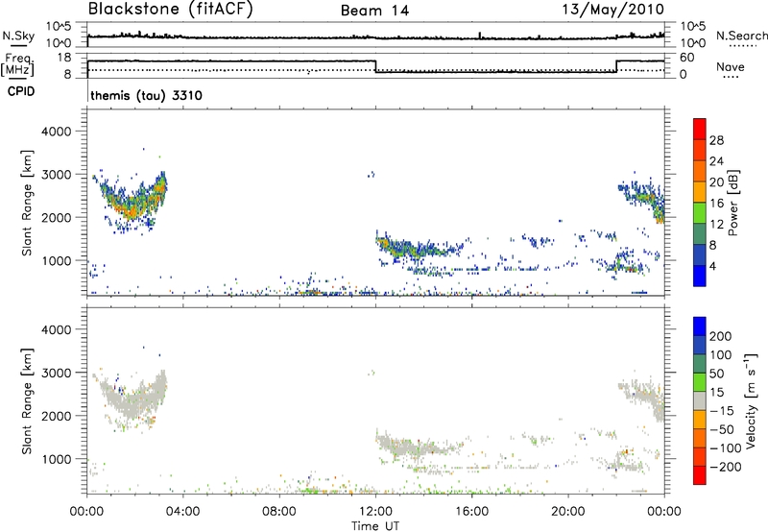Viewport: 768px width, 532px height.
Task: Click the date '13/May/2010'
Action: pyautogui.click(x=612, y=10)
